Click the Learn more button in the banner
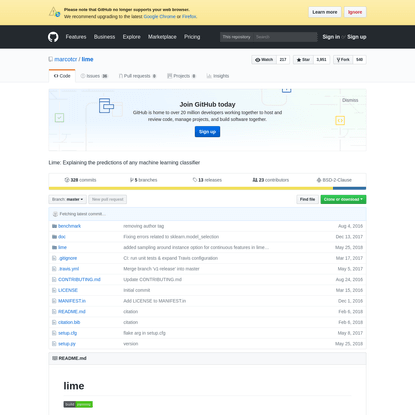This screenshot has width=415, height=415. click(x=325, y=12)
